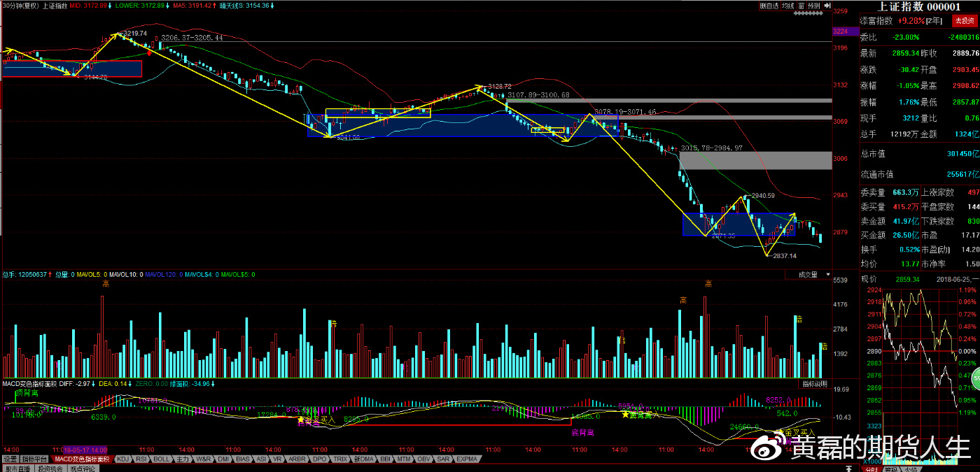The image size is (980, 472).
Task: Click the 上涨家数 value 497
Action: pyautogui.click(x=972, y=192)
